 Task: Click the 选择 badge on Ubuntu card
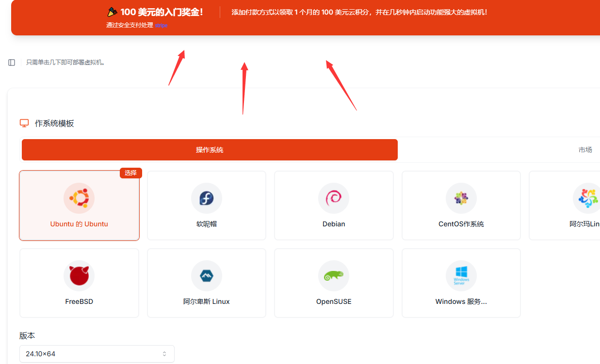pos(130,173)
